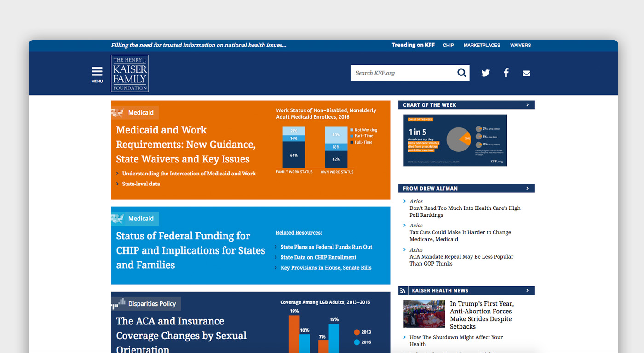This screenshot has width=644, height=353.
Task: Expand the Chart of the Week arrow
Action: (527, 105)
